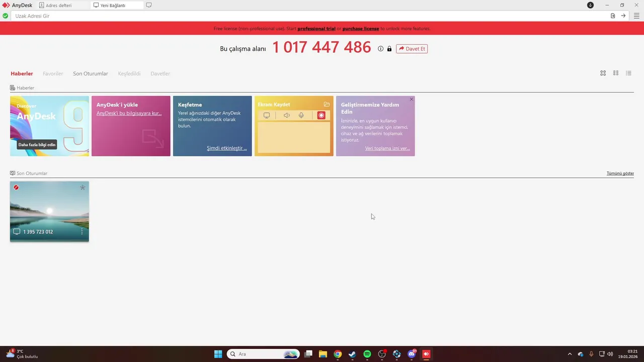Expand the system tray hidden icons chevron
Screen dimensions: 644x362
pos(570,354)
